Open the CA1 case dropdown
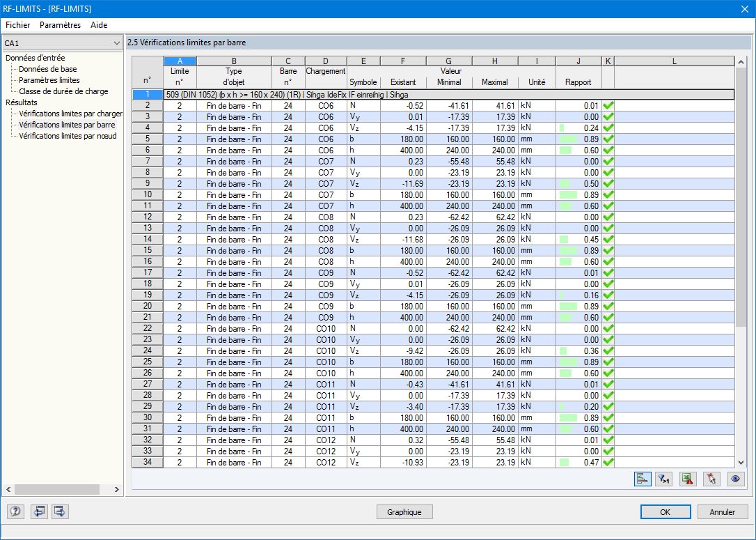This screenshot has width=756, height=540. [x=62, y=43]
